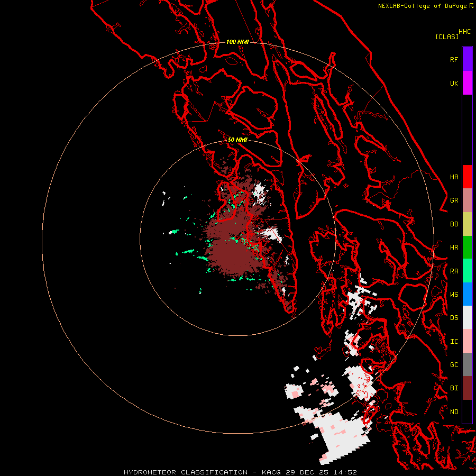The height and width of the screenshot is (476, 476).
Task: Click the IC legend label
Action: [454, 342]
